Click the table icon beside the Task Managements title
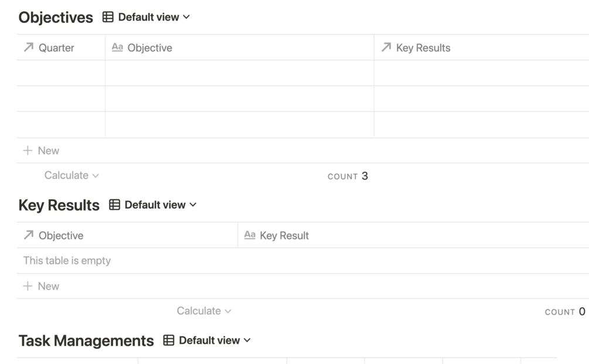 tap(169, 340)
